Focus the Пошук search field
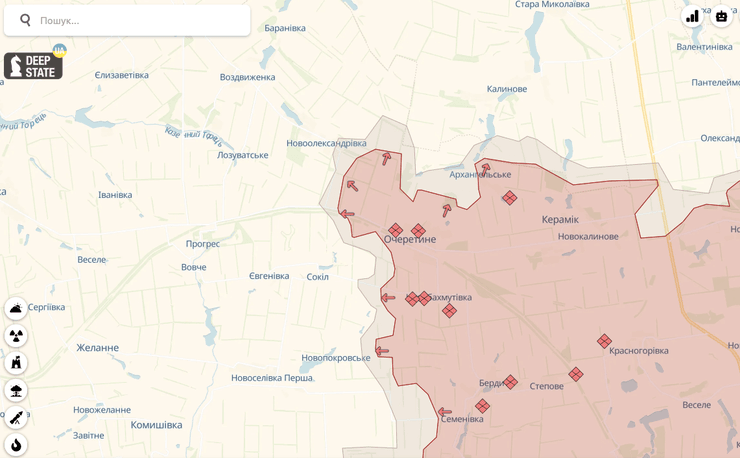 [x=140, y=20]
